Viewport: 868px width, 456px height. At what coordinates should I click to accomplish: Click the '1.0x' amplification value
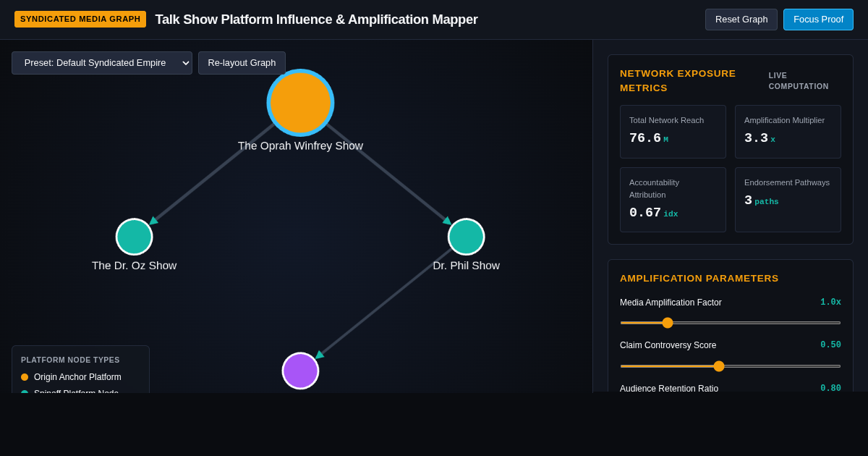[830, 303]
